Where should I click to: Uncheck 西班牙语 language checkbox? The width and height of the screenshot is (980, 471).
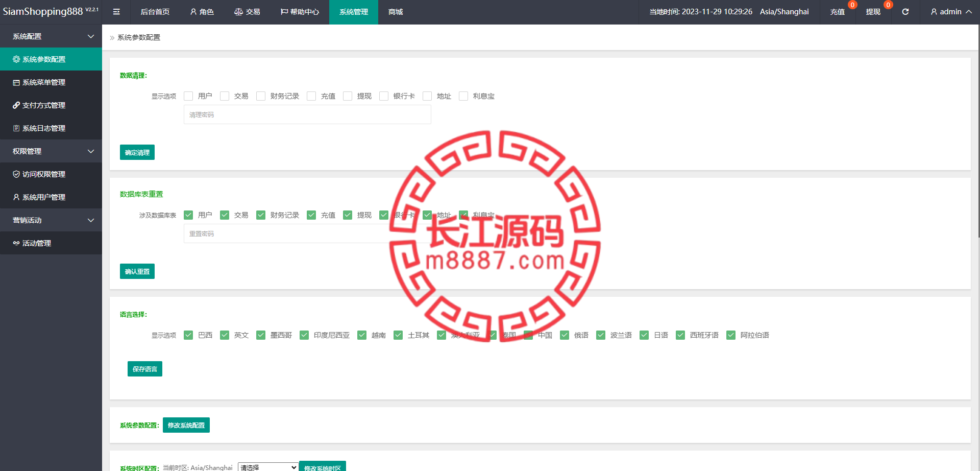680,335
